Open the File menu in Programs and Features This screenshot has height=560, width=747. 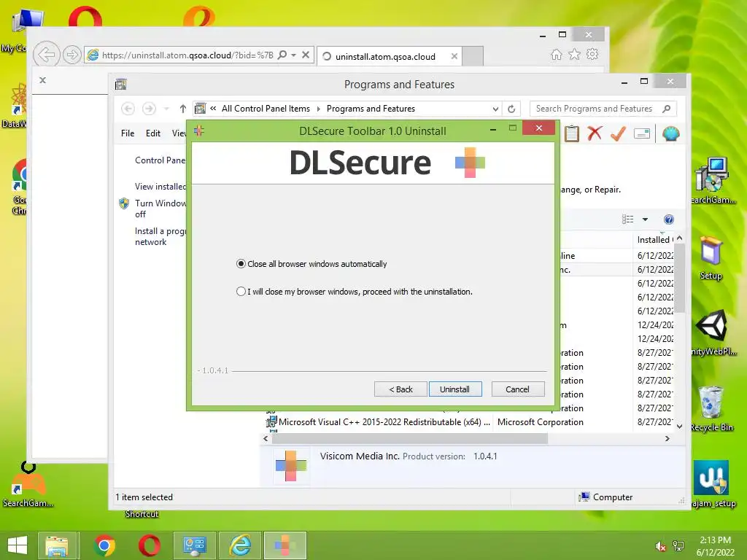pyautogui.click(x=128, y=133)
